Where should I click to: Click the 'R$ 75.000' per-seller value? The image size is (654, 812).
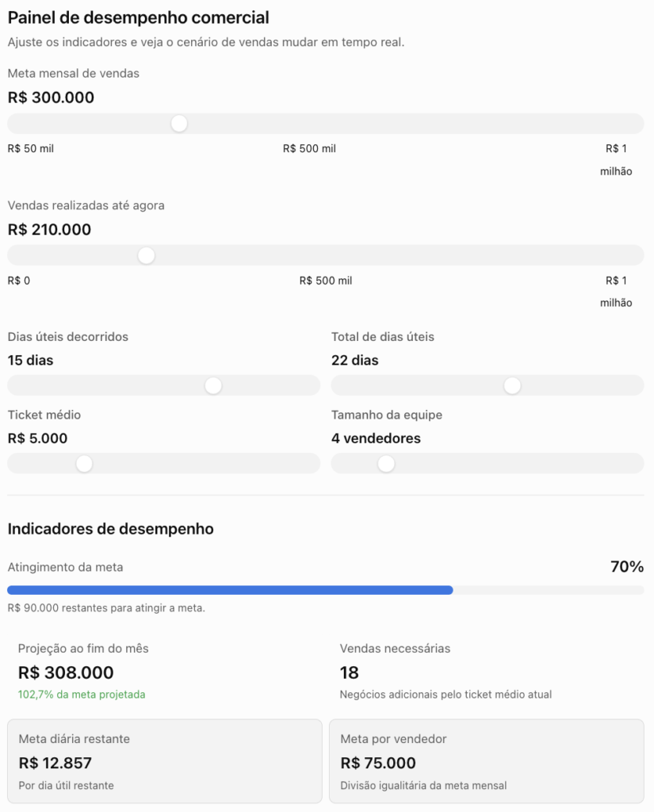pos(378,763)
